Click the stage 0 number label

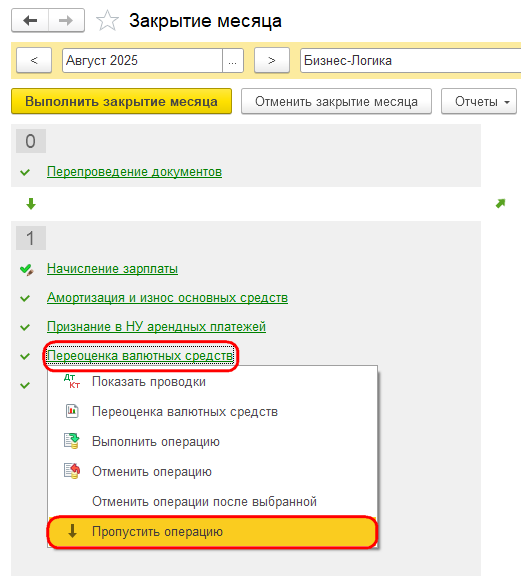[x=31, y=141]
